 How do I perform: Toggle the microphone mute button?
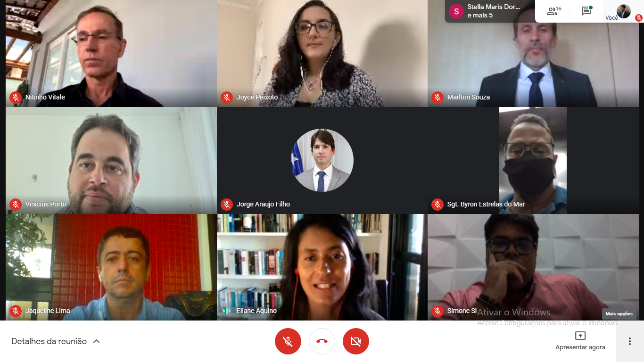[288, 341]
